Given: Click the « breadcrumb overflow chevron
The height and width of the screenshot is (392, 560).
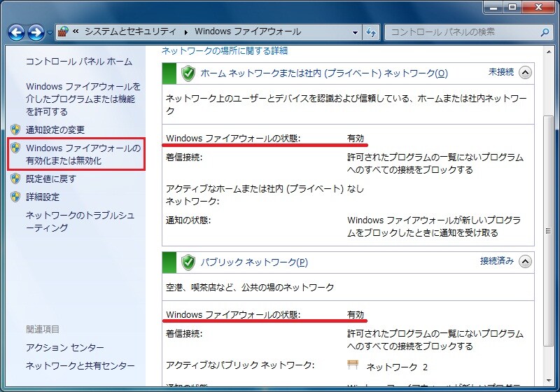Looking at the screenshot, I should pos(76,31).
